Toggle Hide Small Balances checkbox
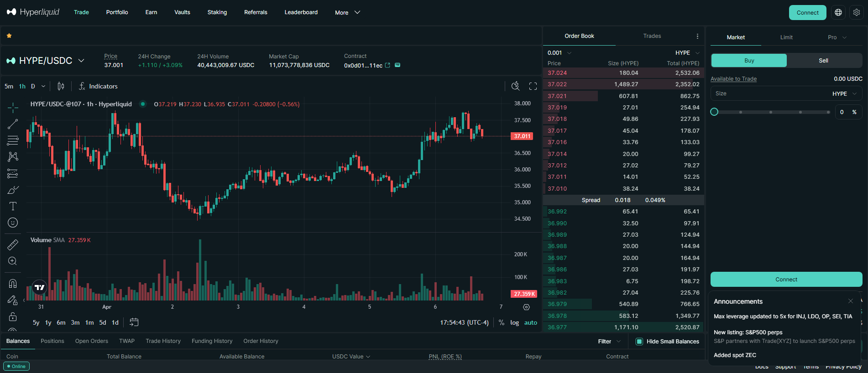 click(x=639, y=342)
